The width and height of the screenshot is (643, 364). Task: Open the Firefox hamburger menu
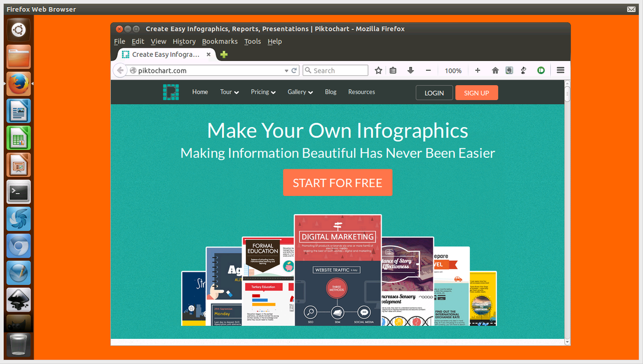(560, 70)
